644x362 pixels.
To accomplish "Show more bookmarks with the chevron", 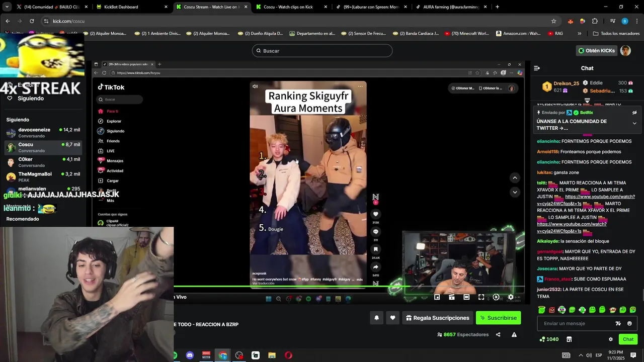I will click(x=579, y=34).
